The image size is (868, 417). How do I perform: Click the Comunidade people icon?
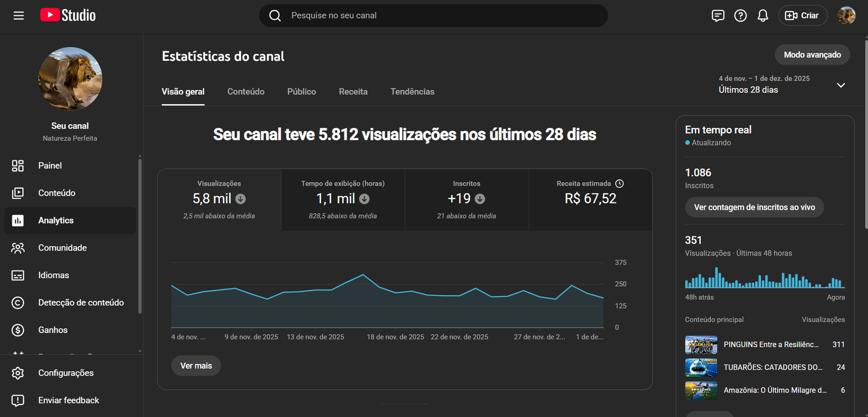[x=18, y=248]
